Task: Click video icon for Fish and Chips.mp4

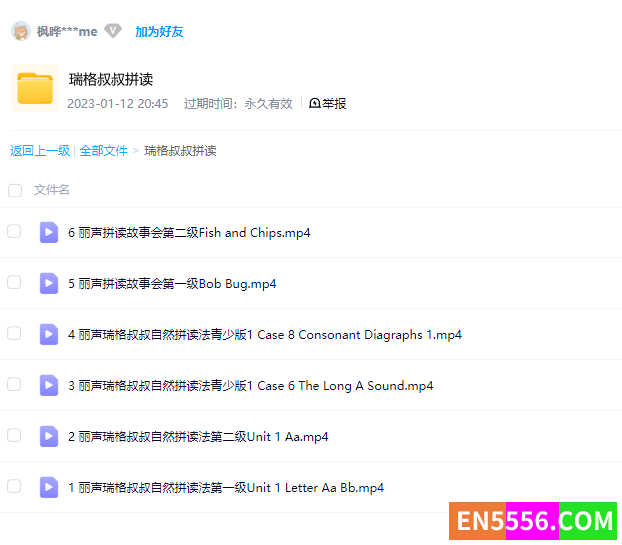Action: (48, 232)
